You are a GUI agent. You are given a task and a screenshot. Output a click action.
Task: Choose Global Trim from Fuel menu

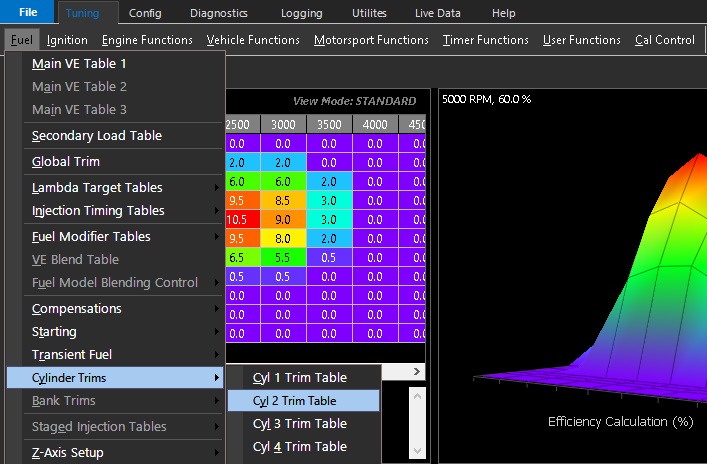click(66, 161)
